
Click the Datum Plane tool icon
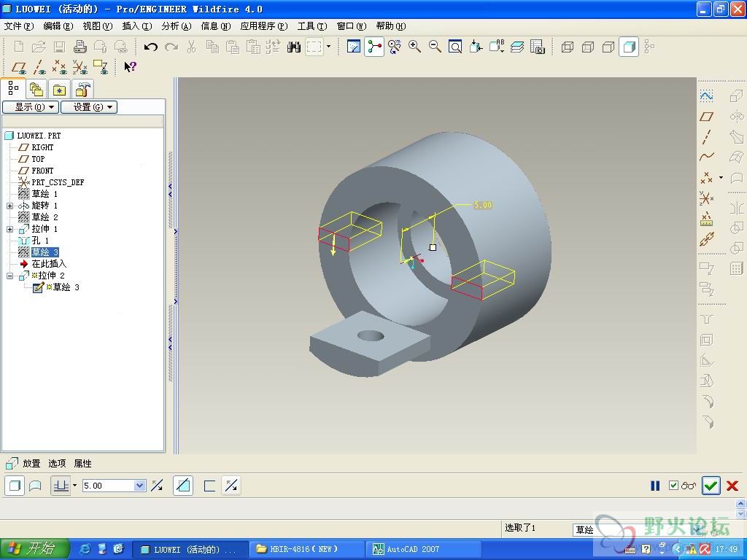click(706, 117)
